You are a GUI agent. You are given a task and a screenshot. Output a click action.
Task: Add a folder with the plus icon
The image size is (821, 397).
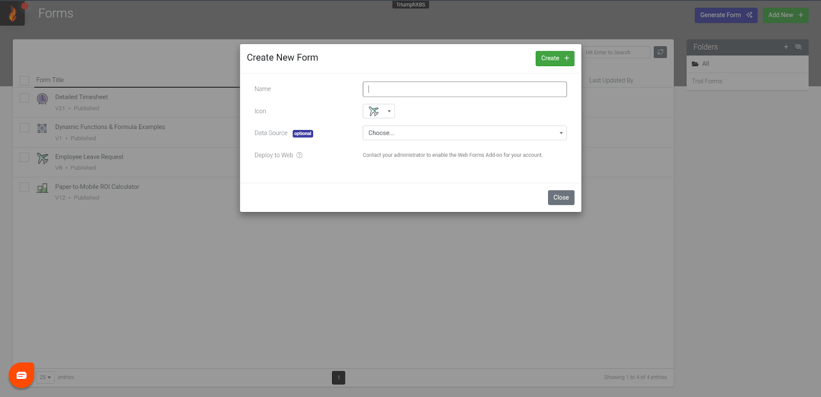785,47
